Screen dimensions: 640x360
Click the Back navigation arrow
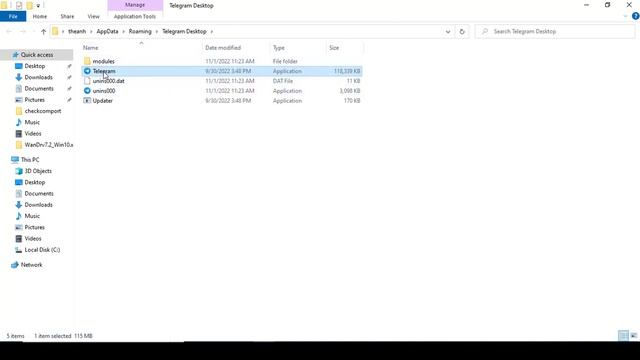[9, 31]
